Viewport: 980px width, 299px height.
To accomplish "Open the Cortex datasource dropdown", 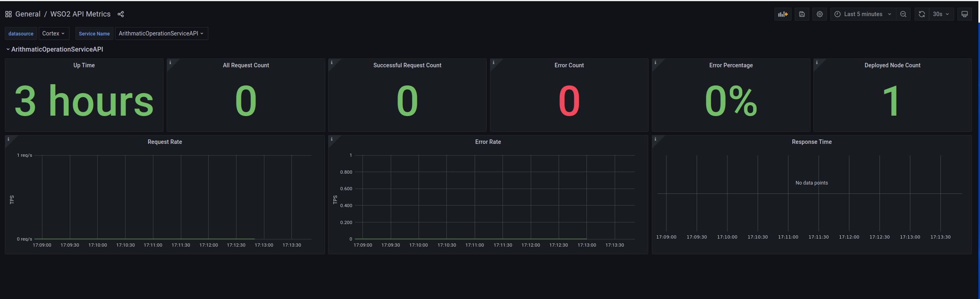I will click(53, 33).
